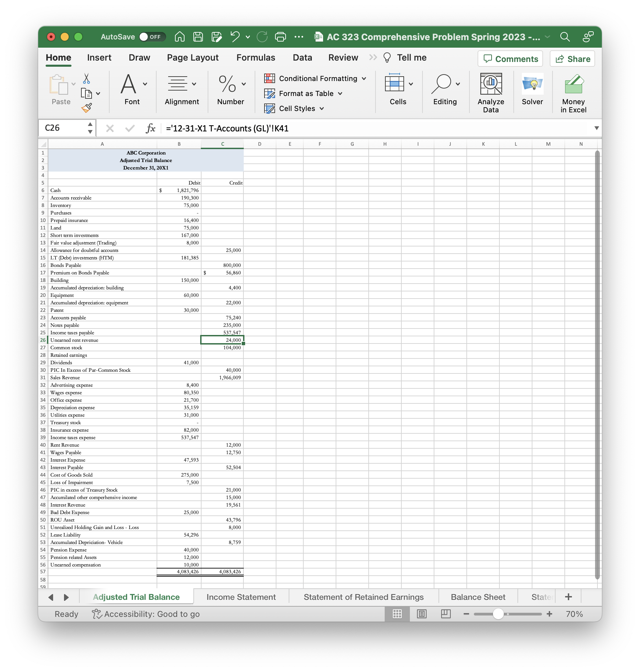Viewport: 640px width, 672px height.
Task: Open the Home icon in title bar
Action: (180, 36)
